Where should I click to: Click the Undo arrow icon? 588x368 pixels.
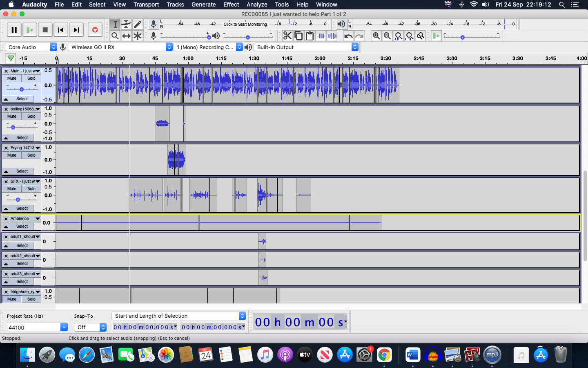(348, 36)
